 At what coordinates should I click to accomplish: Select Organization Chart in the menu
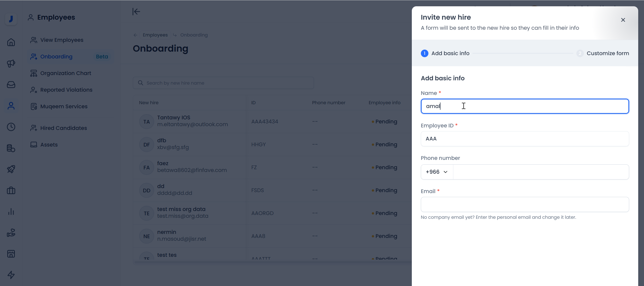65,73
